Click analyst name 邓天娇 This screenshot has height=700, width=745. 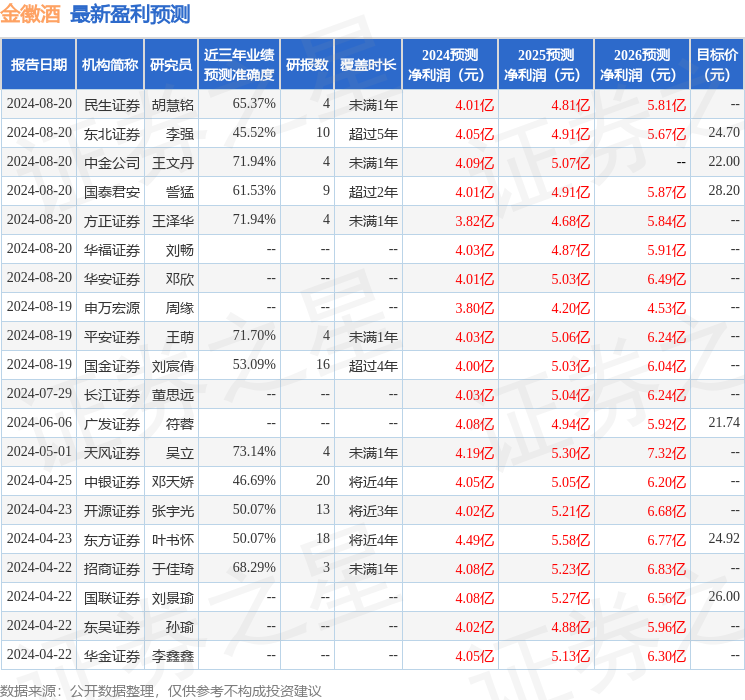(173, 482)
